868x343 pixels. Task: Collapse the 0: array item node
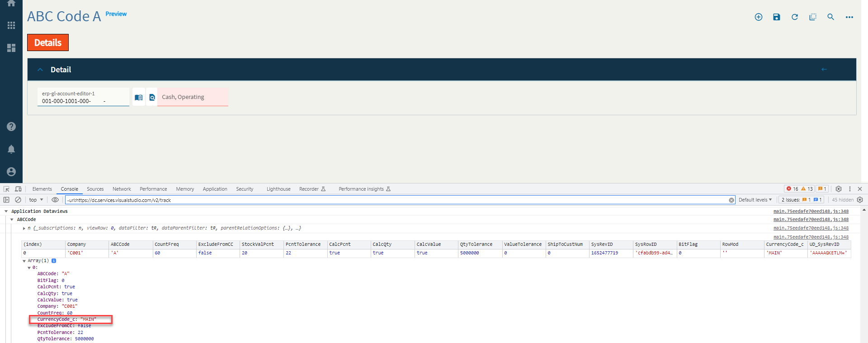pyautogui.click(x=29, y=268)
